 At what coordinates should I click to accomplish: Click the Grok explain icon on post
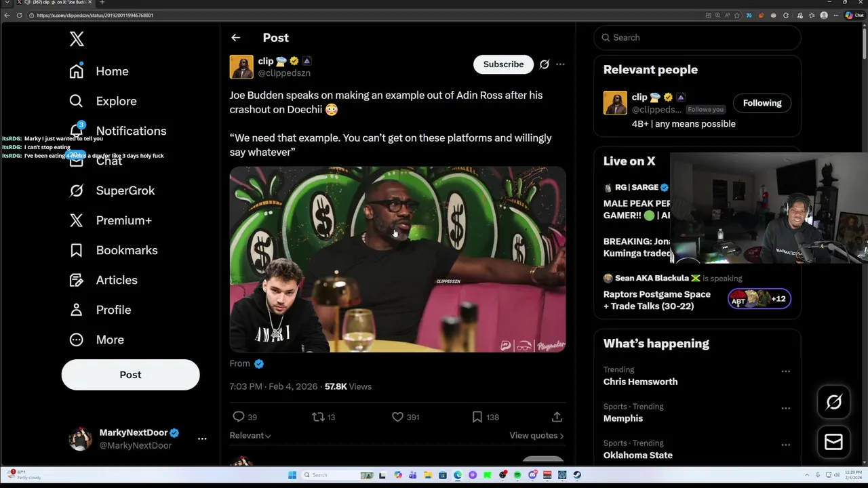[544, 64]
